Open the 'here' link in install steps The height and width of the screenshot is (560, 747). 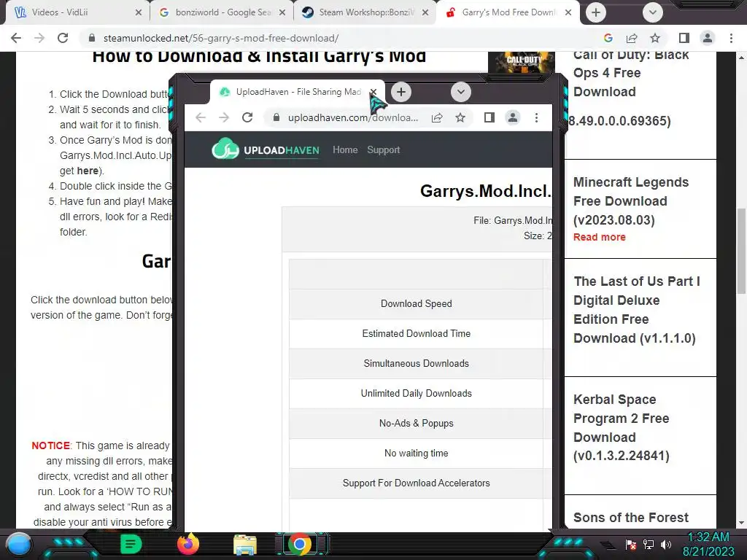click(88, 171)
